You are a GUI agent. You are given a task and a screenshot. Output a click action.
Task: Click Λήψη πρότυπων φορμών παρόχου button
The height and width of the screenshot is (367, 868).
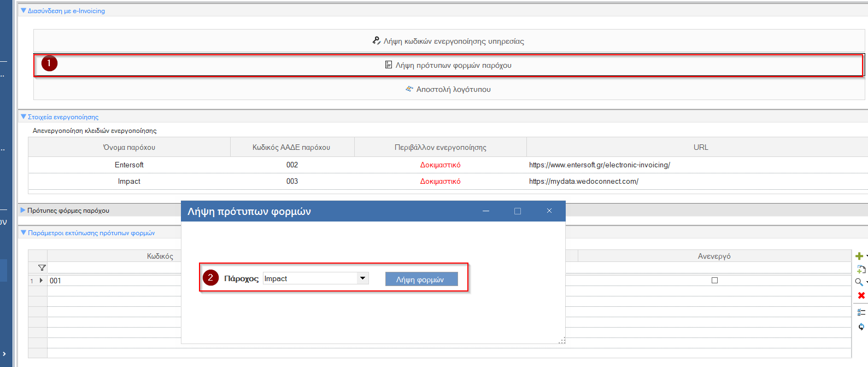point(449,65)
